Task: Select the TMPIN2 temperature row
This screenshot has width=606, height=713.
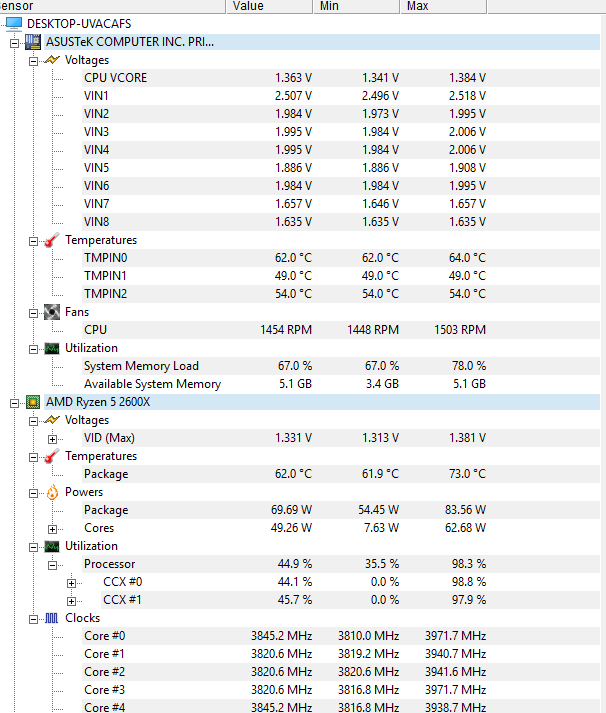Action: tap(341, 294)
